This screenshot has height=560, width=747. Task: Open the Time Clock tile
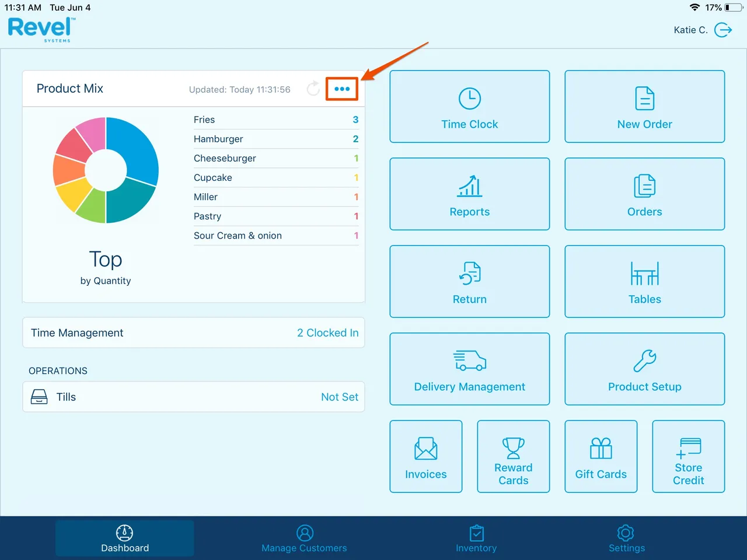(470, 107)
